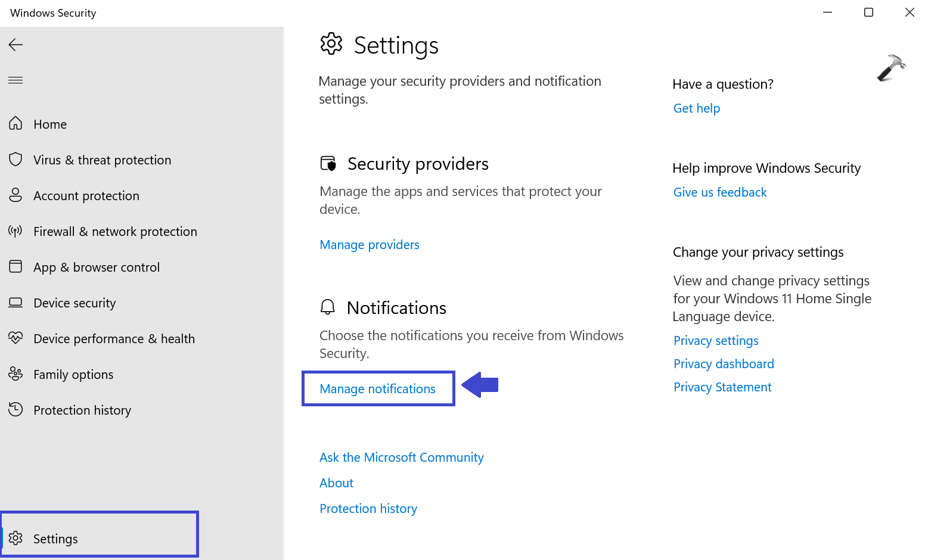Click the Firewall & network protection antenna icon
Image resolution: width=928 pixels, height=560 pixels.
pyautogui.click(x=16, y=231)
